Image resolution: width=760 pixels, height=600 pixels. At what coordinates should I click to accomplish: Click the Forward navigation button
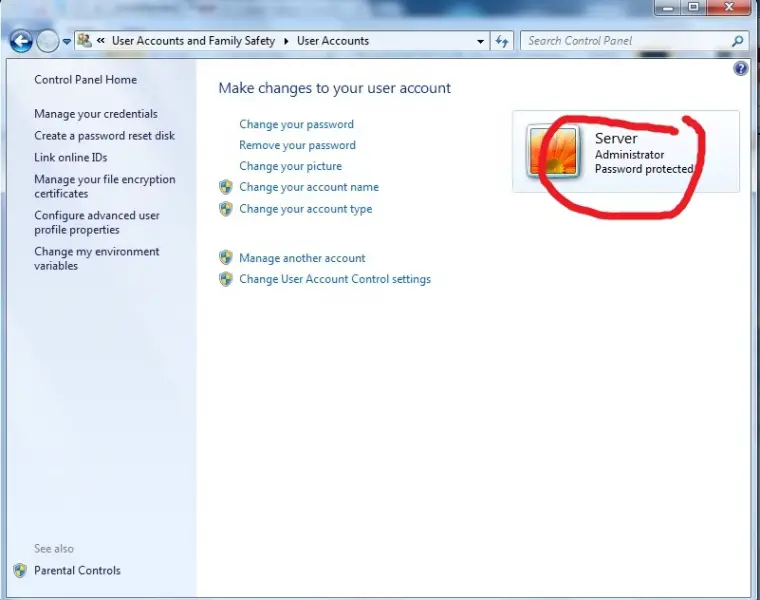tap(48, 41)
